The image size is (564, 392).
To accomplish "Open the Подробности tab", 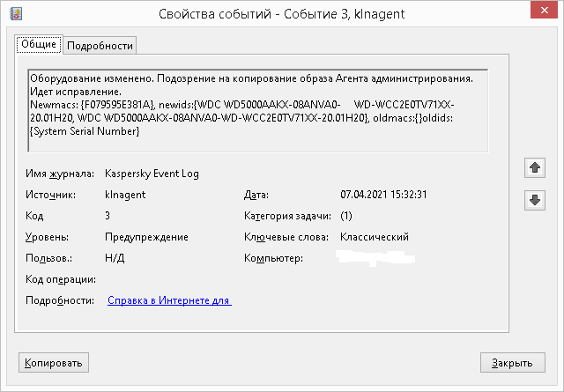I will (100, 46).
